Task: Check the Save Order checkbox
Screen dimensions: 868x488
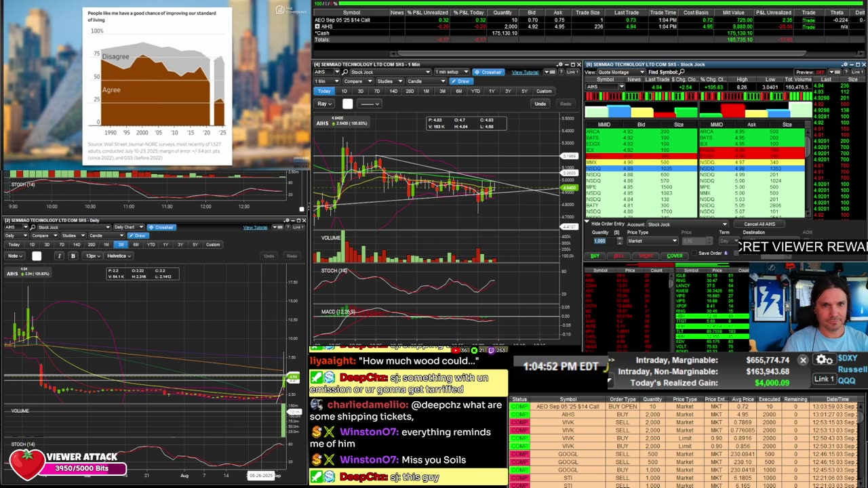Action: (x=694, y=253)
